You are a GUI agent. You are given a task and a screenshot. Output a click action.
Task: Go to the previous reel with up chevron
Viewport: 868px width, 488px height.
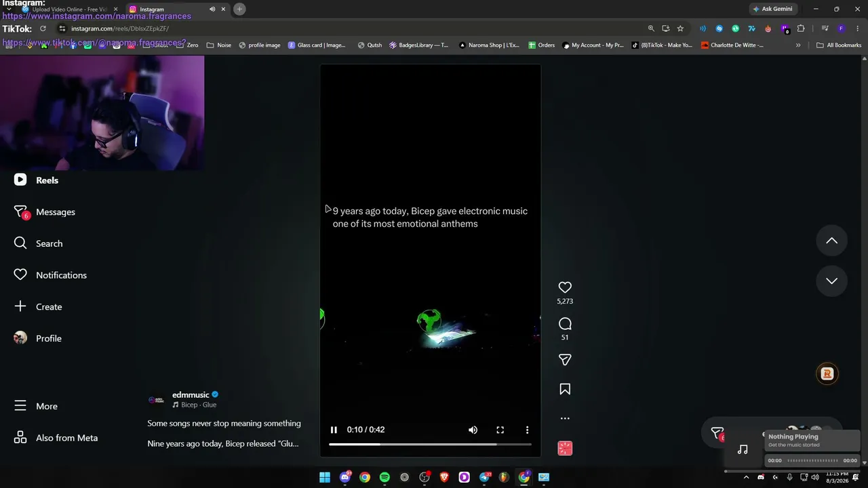tap(831, 241)
